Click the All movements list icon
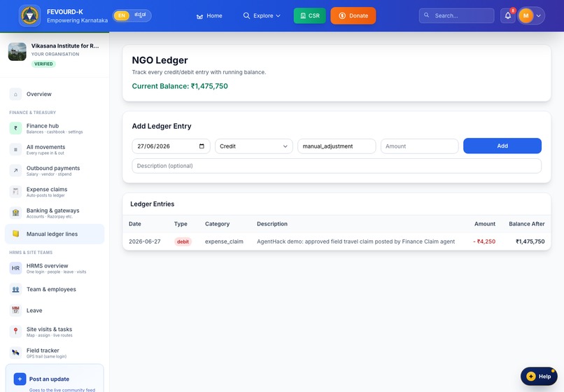The height and width of the screenshot is (392, 564). pos(15,149)
